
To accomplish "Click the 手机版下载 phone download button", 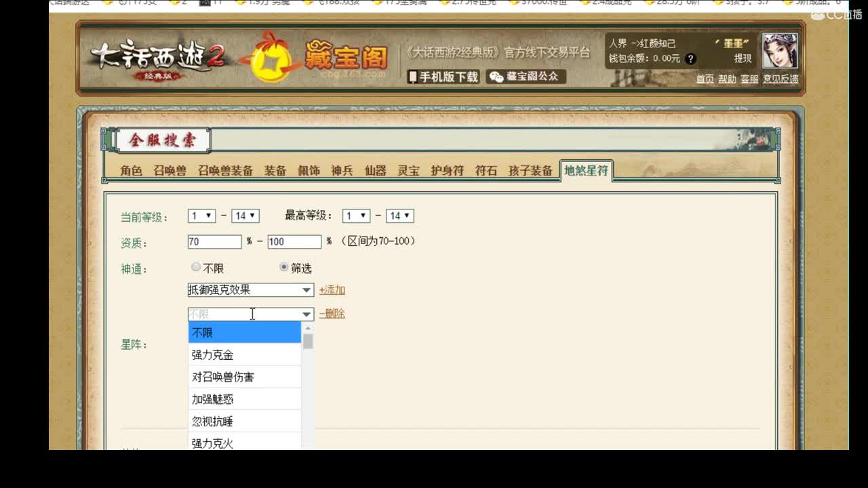I will pyautogui.click(x=443, y=77).
